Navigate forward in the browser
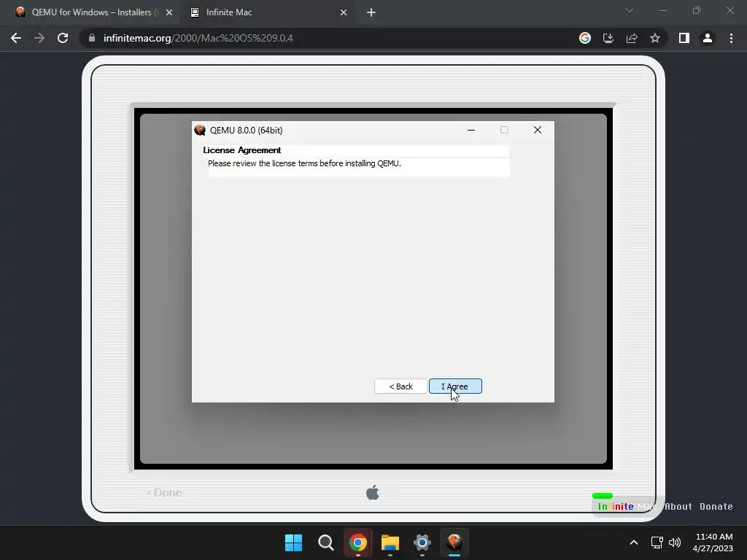The image size is (747, 560). pos(39,38)
